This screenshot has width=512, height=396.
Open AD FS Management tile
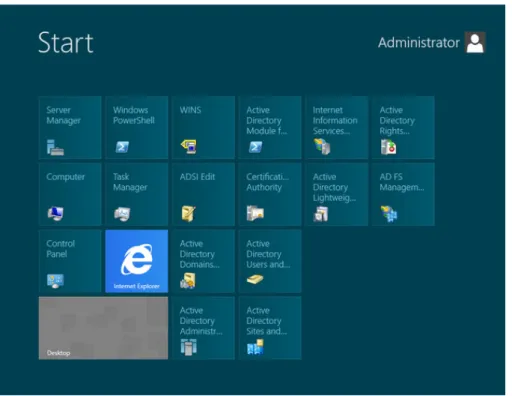(403, 194)
